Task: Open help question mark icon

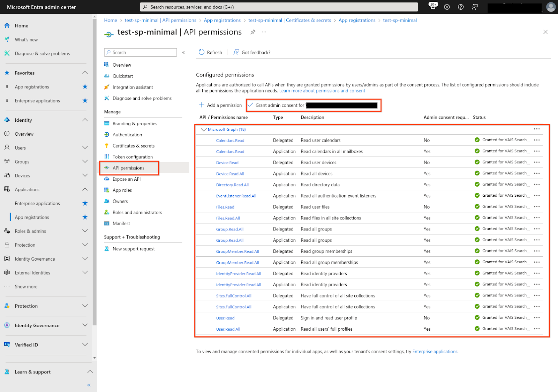Action: point(461,7)
